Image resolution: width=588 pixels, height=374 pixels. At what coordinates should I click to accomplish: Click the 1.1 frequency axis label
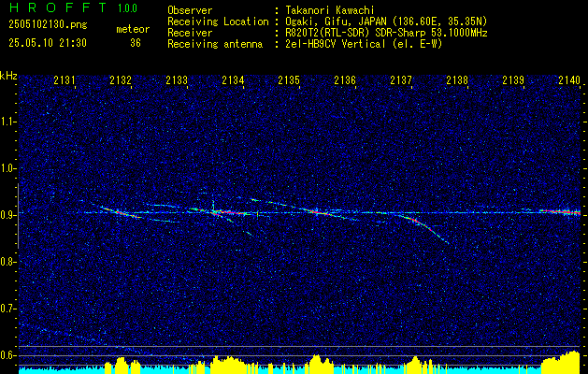pos(9,122)
